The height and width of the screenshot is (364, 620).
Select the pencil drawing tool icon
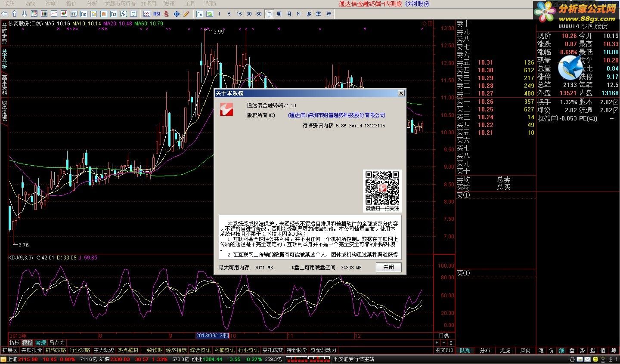[186, 14]
